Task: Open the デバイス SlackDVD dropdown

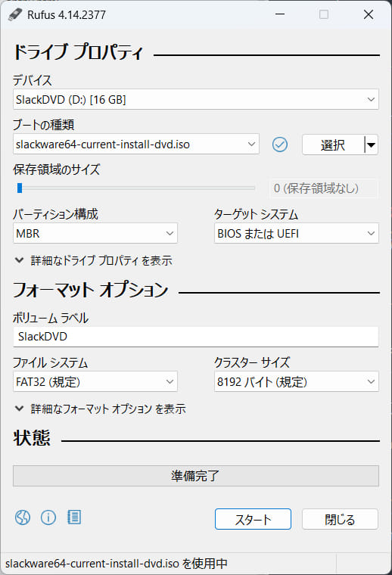Action: click(196, 99)
